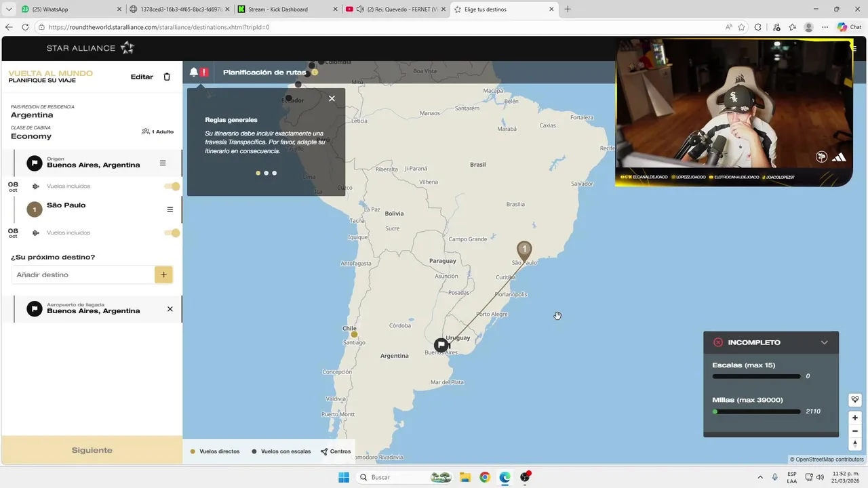
Task: Zoom out the map with minus button
Action: point(855,431)
